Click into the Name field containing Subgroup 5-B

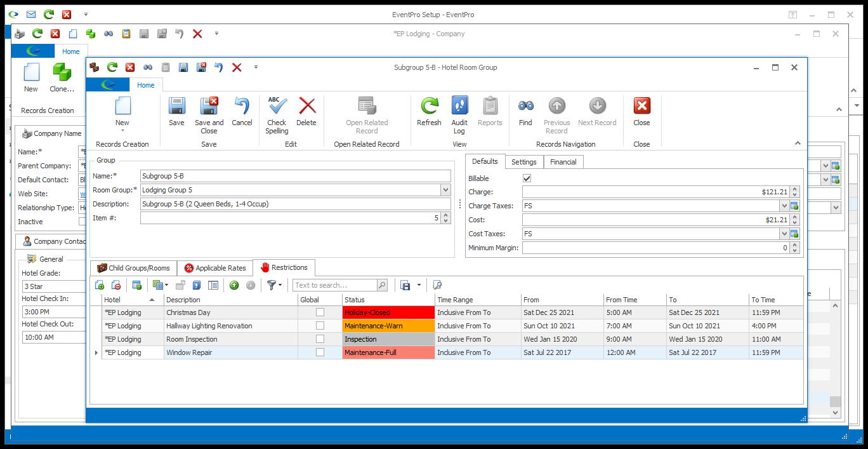(296, 176)
